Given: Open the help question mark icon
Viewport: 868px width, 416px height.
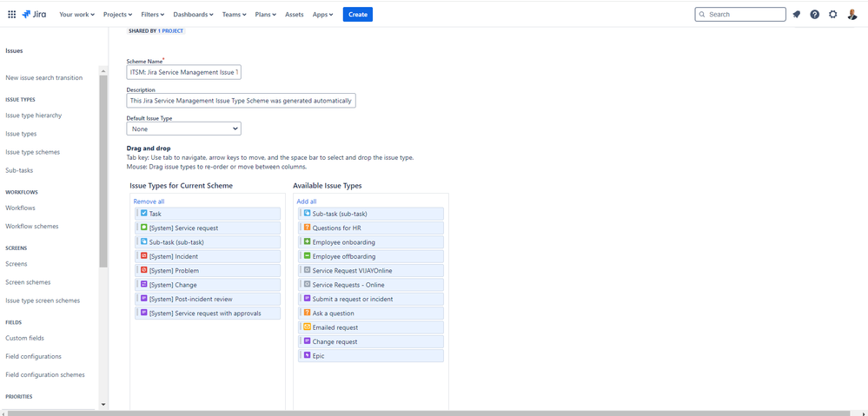Looking at the screenshot, I should tap(815, 15).
